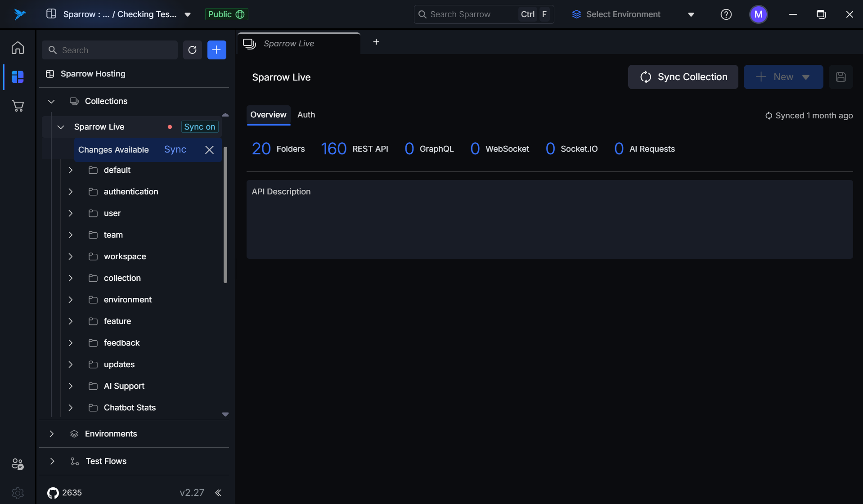Open the M user profile avatar

point(758,14)
